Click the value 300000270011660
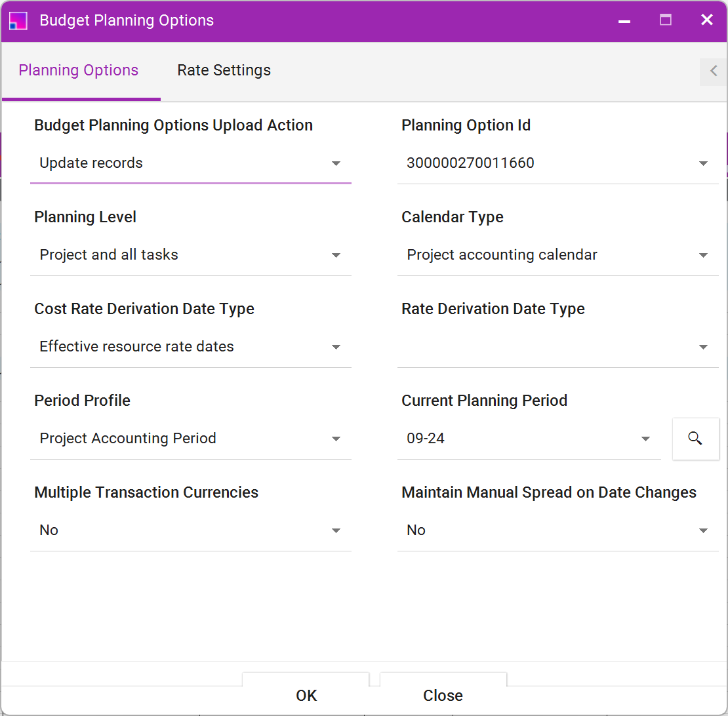Image resolution: width=728 pixels, height=716 pixels. (x=470, y=163)
